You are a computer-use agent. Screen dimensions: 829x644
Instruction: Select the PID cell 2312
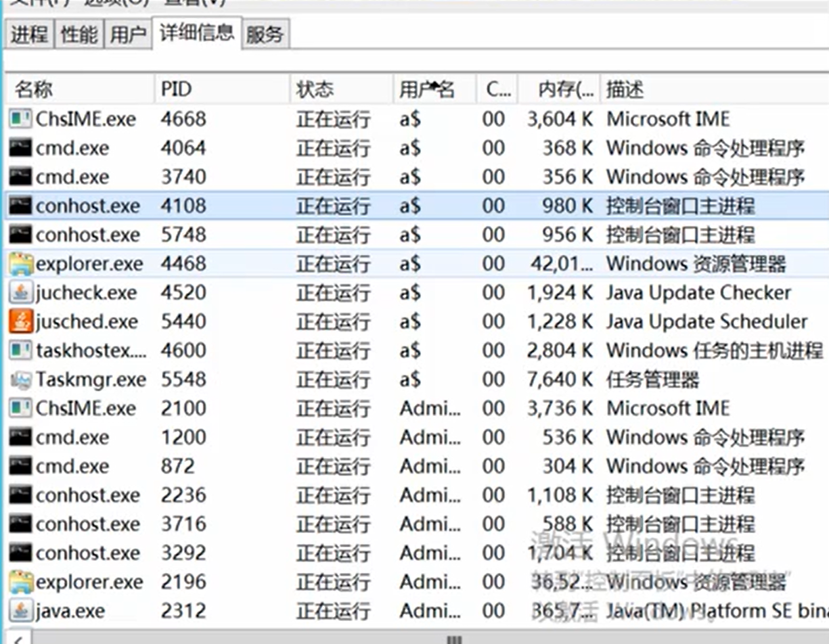[x=183, y=611]
